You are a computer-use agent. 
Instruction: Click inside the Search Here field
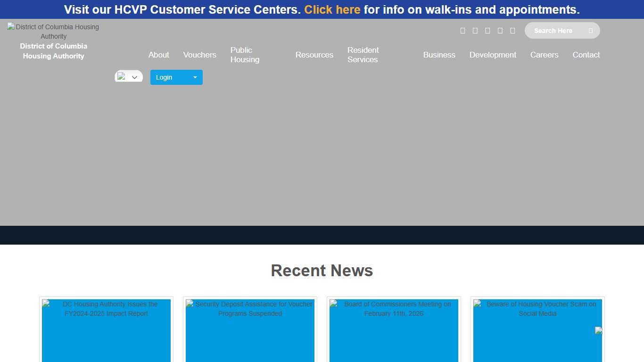tap(556, 31)
